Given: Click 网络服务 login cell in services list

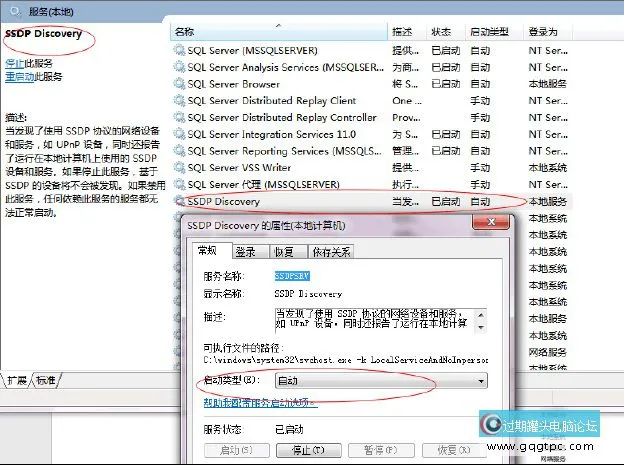Looking at the screenshot, I should point(548,352).
